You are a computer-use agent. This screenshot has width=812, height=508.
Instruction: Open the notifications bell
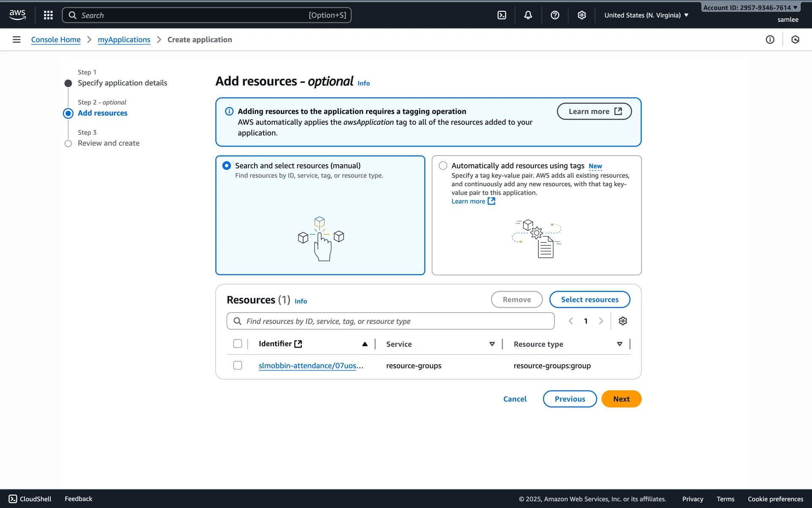[x=528, y=15]
